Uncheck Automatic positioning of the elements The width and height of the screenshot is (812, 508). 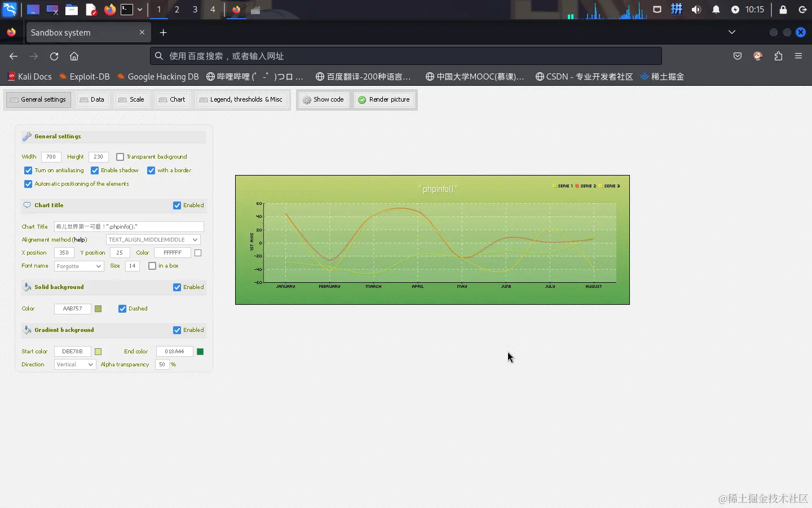tap(28, 184)
